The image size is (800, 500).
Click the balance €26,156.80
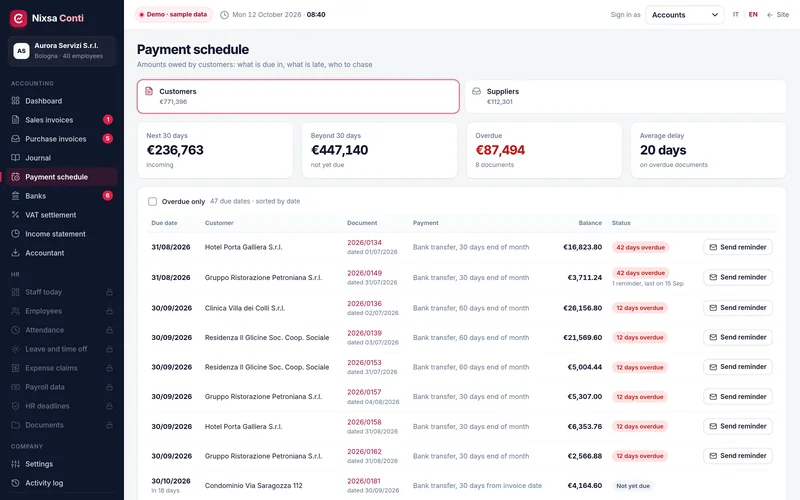coord(582,308)
